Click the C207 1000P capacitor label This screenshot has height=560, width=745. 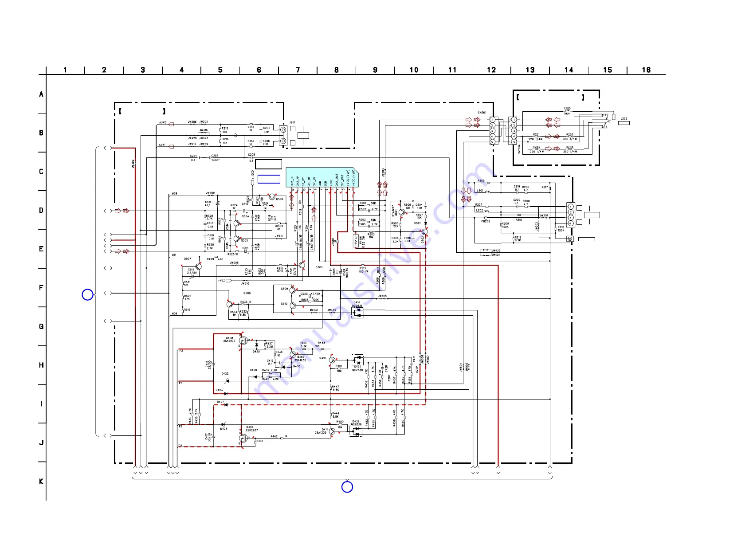click(215, 158)
